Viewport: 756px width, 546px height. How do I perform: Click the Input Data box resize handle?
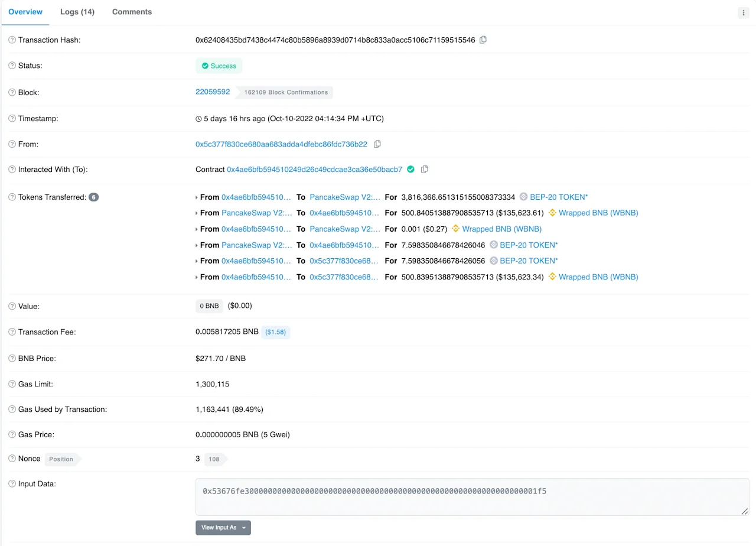tap(745, 512)
